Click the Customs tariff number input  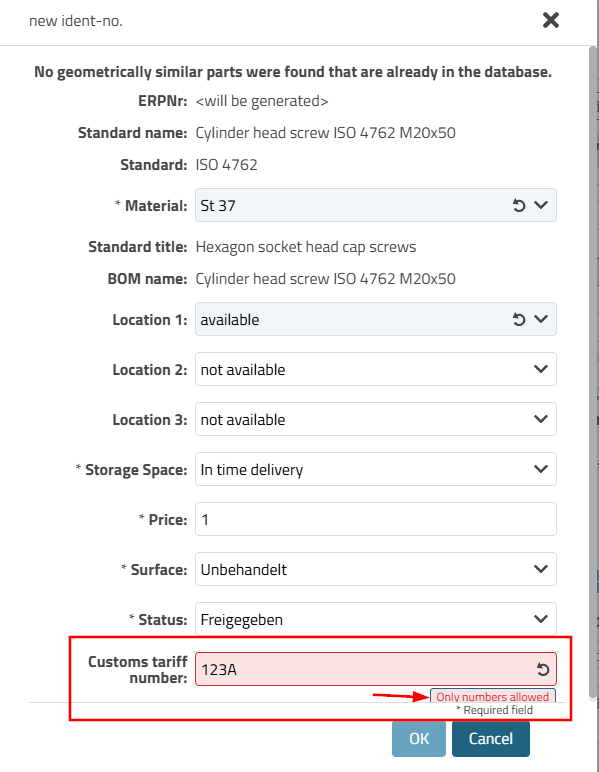point(364,669)
